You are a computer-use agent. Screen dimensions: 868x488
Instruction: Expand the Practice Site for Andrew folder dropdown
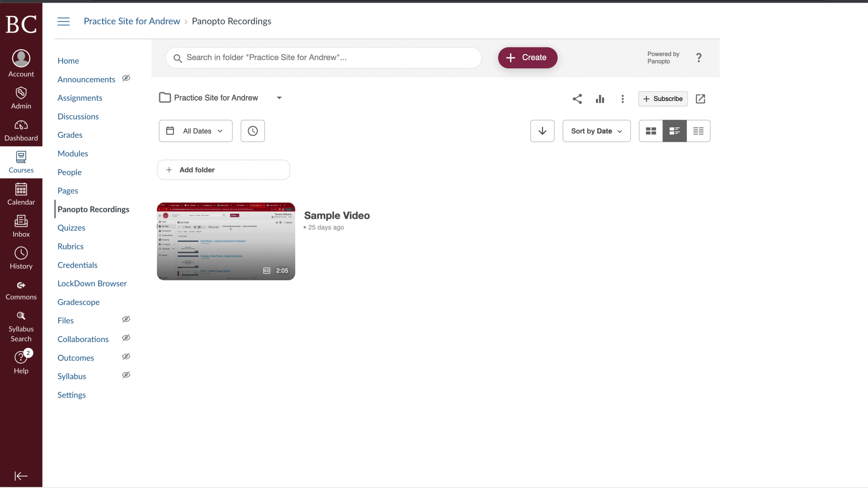279,98
